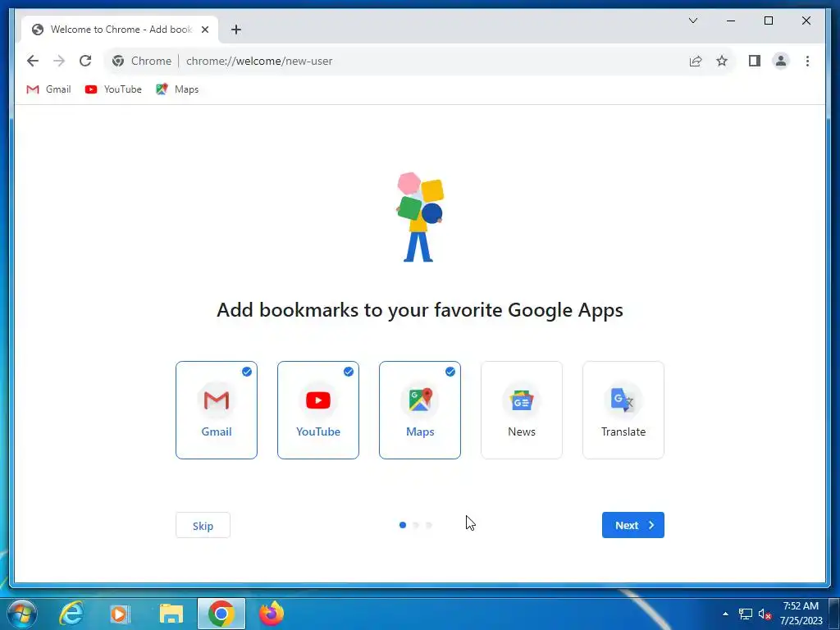Open the Maps bookmark in bookmarks bar
Viewport: 840px width, 630px height.
[177, 89]
